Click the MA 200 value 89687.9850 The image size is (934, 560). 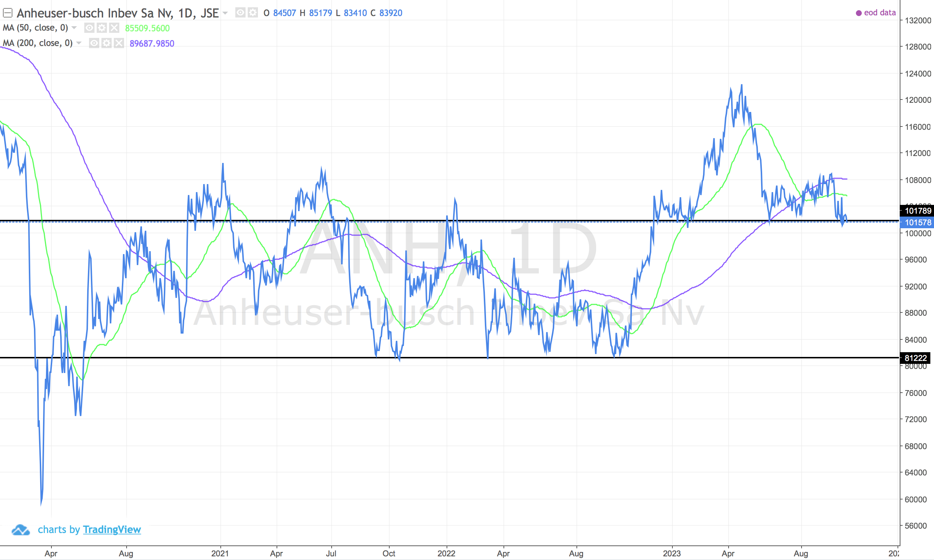[152, 43]
